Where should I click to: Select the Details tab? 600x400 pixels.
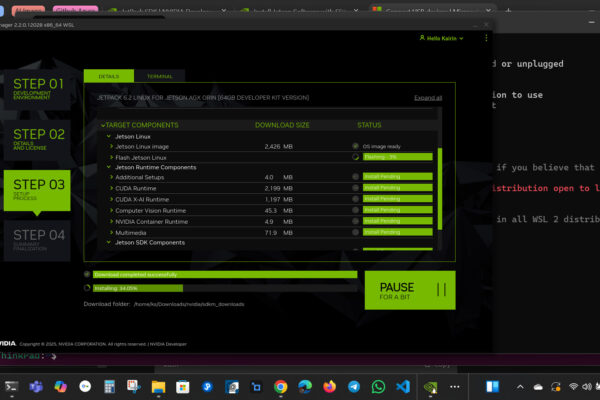(x=108, y=76)
